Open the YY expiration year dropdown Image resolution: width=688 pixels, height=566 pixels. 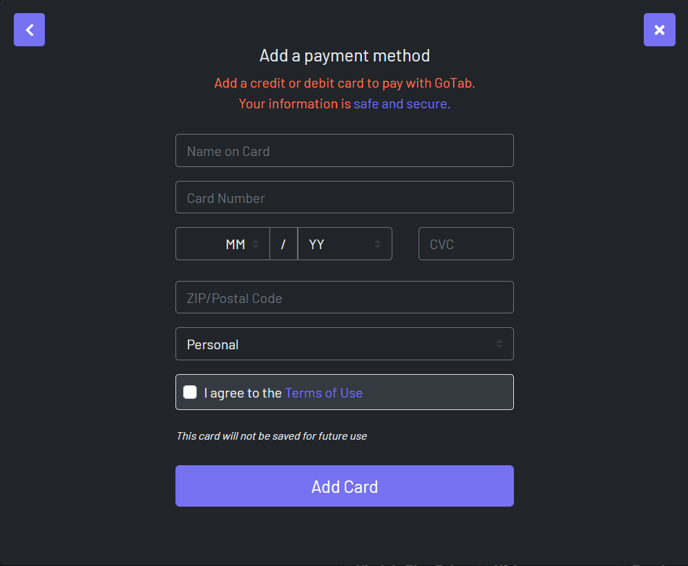tap(344, 244)
